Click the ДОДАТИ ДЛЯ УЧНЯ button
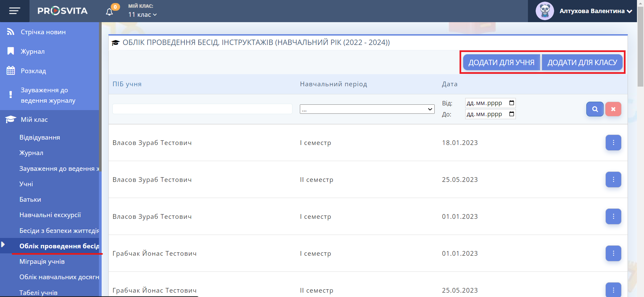The width and height of the screenshot is (644, 297). click(x=501, y=62)
